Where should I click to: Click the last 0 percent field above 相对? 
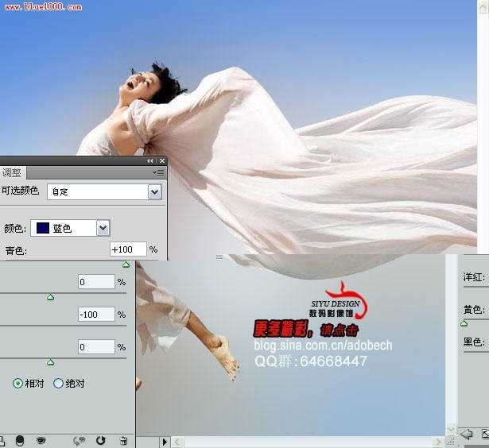(x=96, y=347)
